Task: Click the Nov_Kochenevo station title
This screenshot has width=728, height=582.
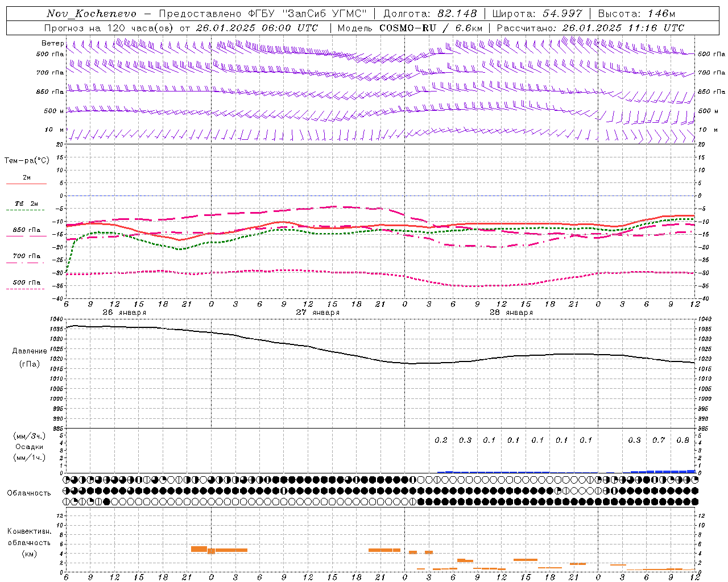Action: [92, 14]
